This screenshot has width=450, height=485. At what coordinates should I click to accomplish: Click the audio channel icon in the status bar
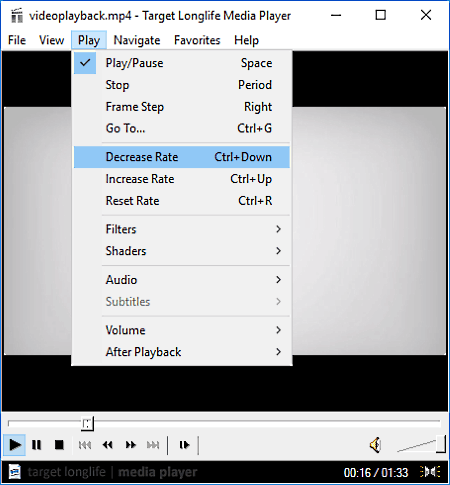click(x=430, y=472)
